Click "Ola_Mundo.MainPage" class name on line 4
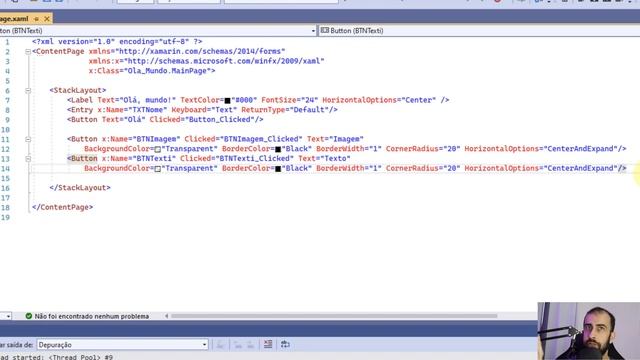640x360 pixels. pyautogui.click(x=167, y=71)
